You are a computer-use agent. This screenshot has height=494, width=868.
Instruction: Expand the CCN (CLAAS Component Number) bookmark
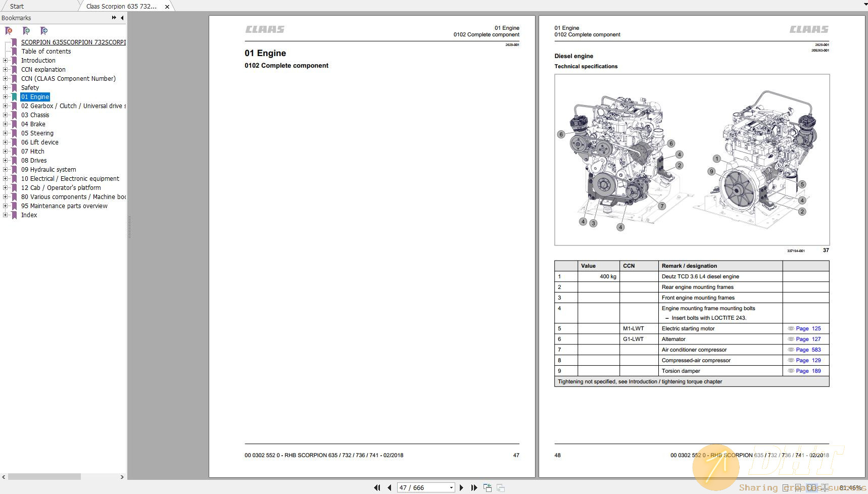pos(6,79)
